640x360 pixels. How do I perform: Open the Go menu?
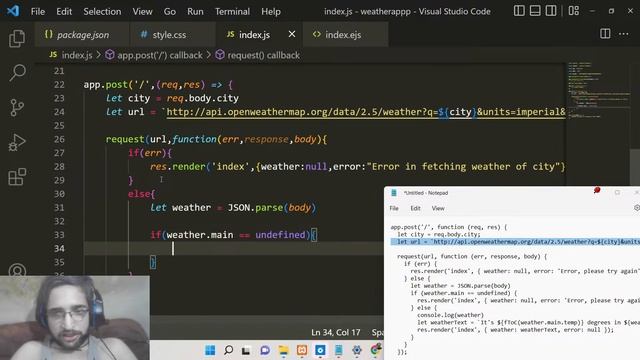point(169,11)
